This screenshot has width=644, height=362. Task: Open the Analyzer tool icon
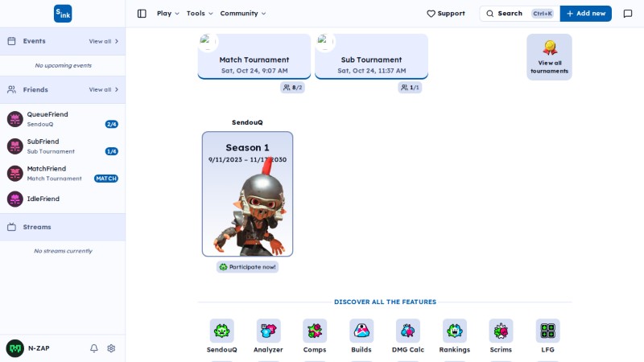point(268,331)
